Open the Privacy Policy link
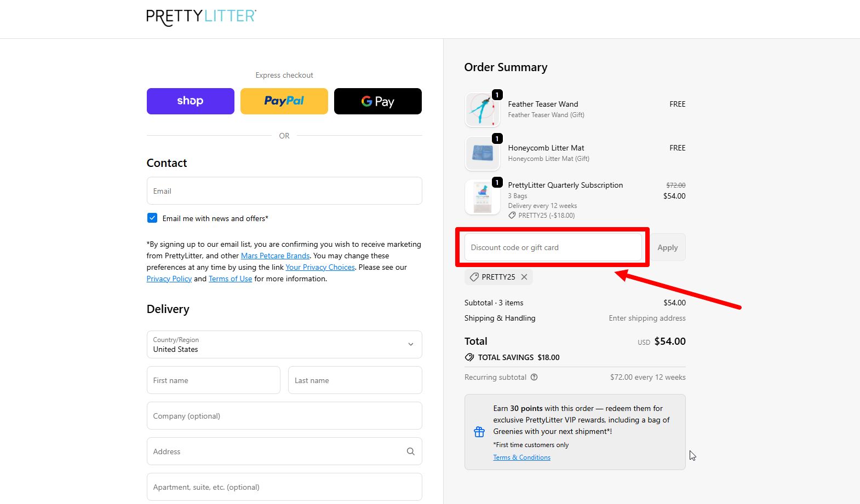 (169, 279)
